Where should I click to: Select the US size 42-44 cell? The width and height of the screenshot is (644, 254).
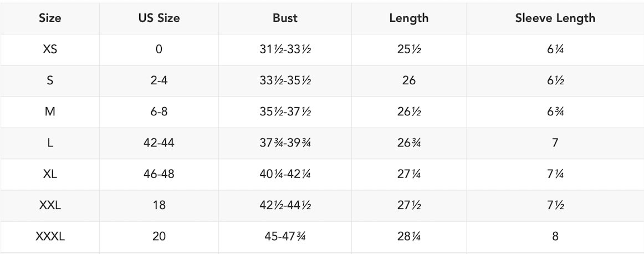[159, 143]
